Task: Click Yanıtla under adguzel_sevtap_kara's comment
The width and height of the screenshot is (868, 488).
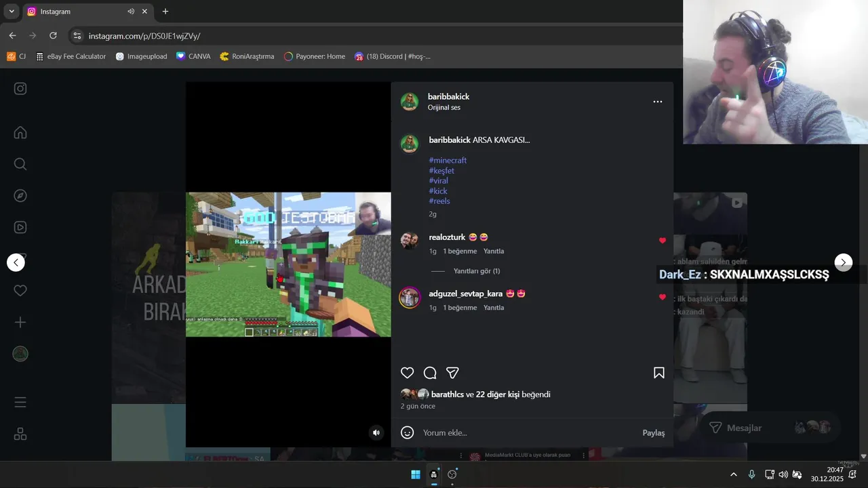Action: [494, 308]
